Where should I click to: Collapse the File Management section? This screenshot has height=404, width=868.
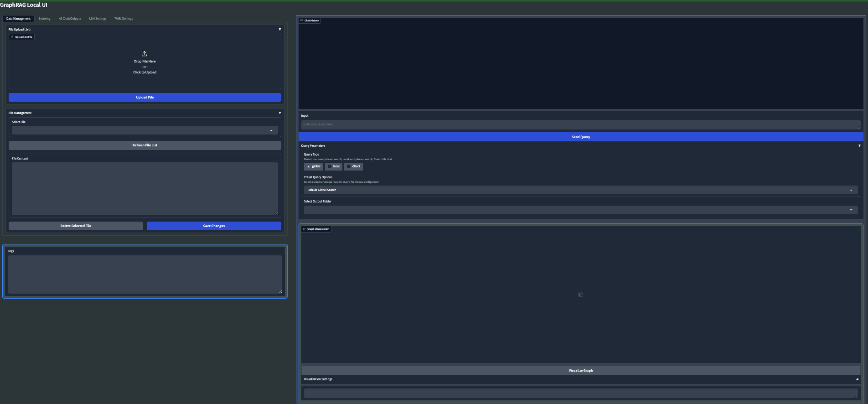(x=280, y=113)
